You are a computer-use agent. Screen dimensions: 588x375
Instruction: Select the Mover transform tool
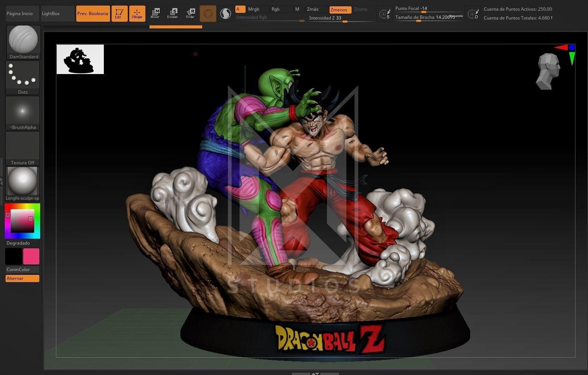click(155, 13)
